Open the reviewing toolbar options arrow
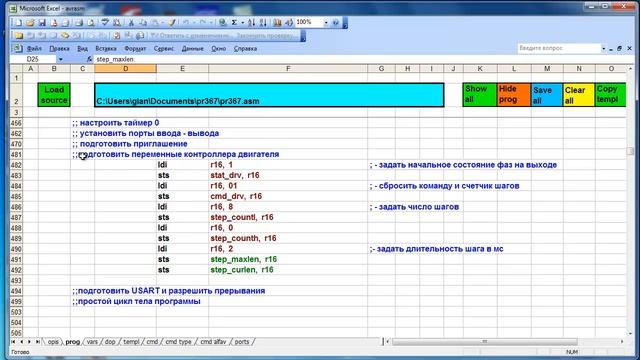The width and height of the screenshot is (640, 360). pos(303,36)
